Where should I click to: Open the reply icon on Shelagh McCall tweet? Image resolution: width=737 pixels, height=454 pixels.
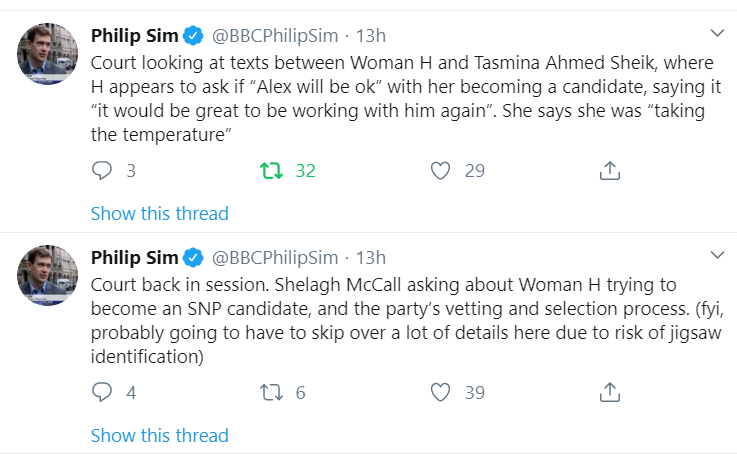(x=102, y=392)
